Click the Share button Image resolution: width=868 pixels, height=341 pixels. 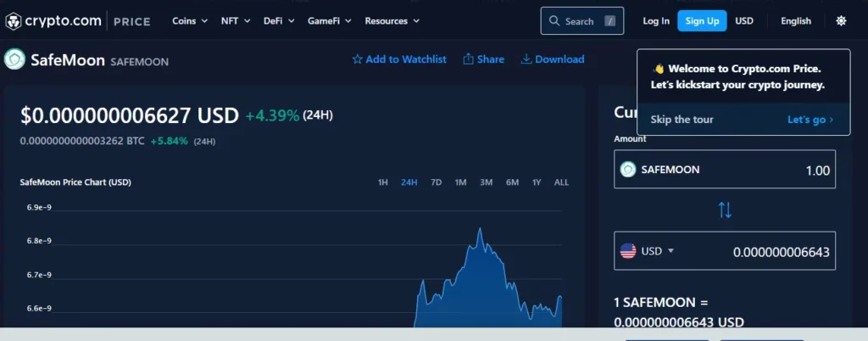click(x=483, y=59)
